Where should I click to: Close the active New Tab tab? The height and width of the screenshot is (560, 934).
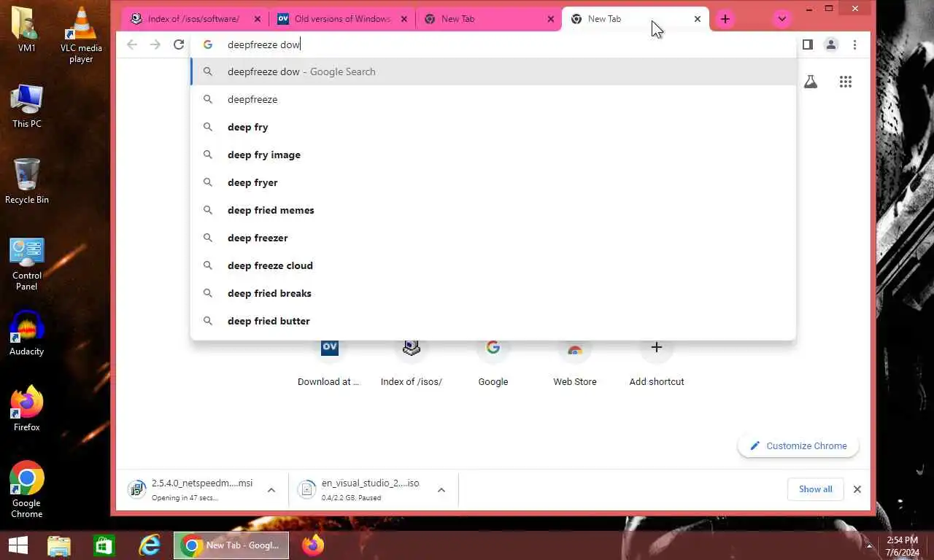click(x=697, y=19)
